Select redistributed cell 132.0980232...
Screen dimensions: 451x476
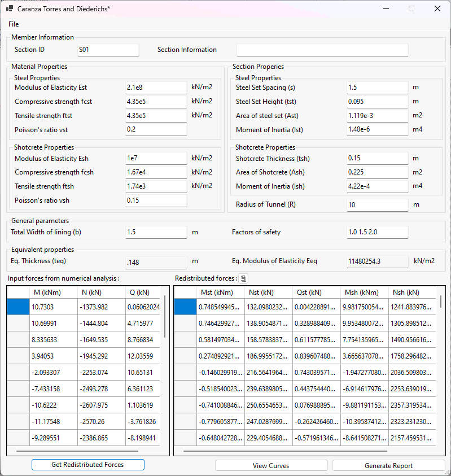(x=268, y=307)
